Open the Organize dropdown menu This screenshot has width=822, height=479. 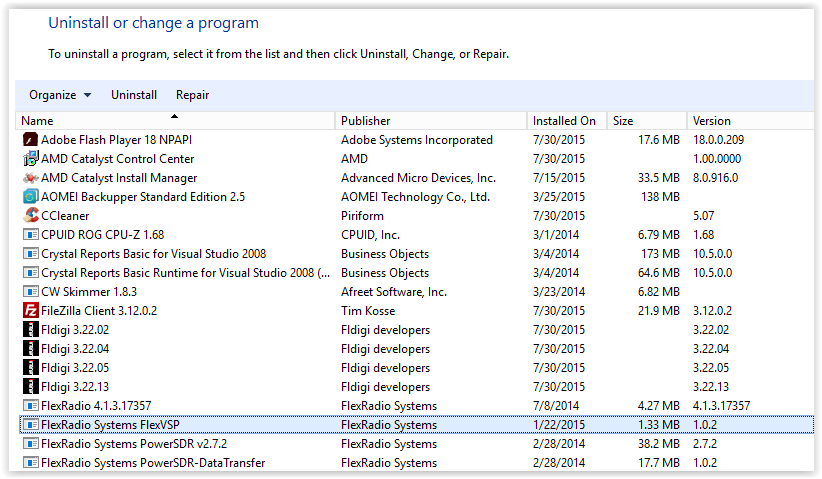(60, 95)
